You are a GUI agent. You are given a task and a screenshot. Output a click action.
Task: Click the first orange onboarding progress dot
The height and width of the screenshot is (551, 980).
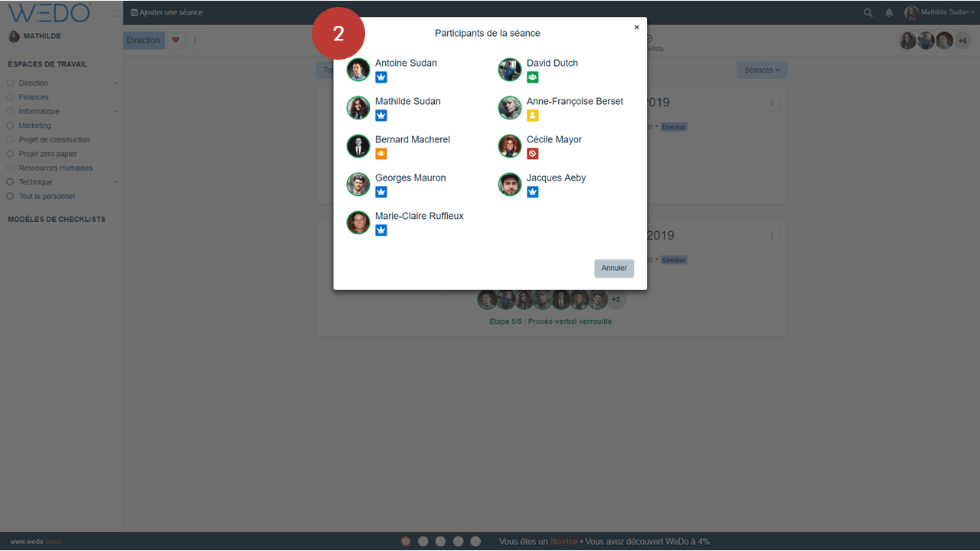click(x=406, y=541)
